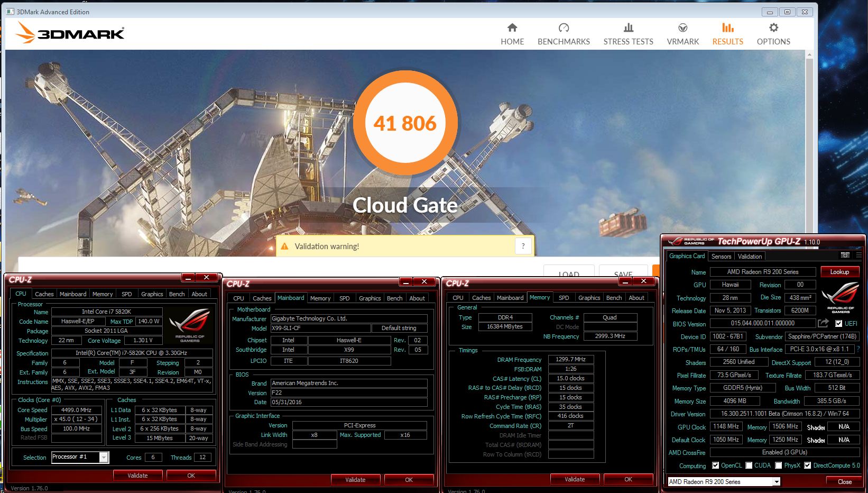Open the GPU-Z hamburger menu icon

coord(858,255)
